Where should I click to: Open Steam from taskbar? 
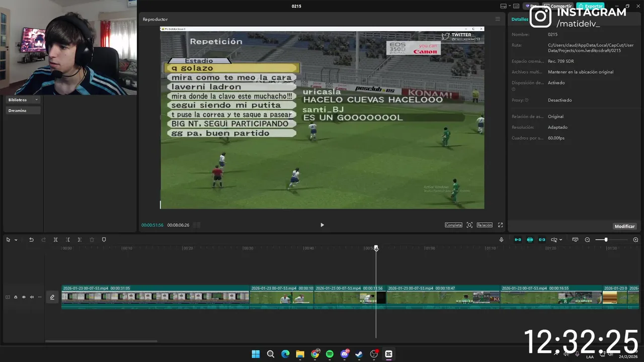tap(359, 354)
